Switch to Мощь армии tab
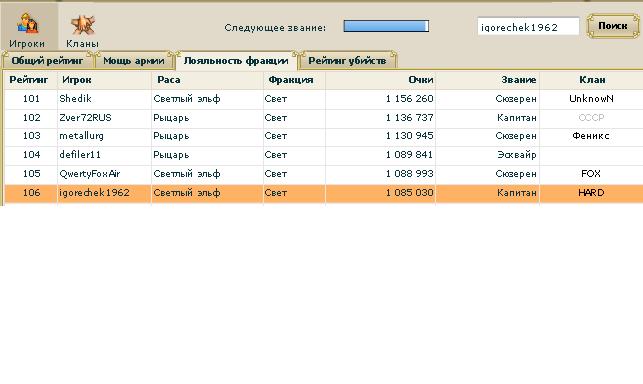 134,61
